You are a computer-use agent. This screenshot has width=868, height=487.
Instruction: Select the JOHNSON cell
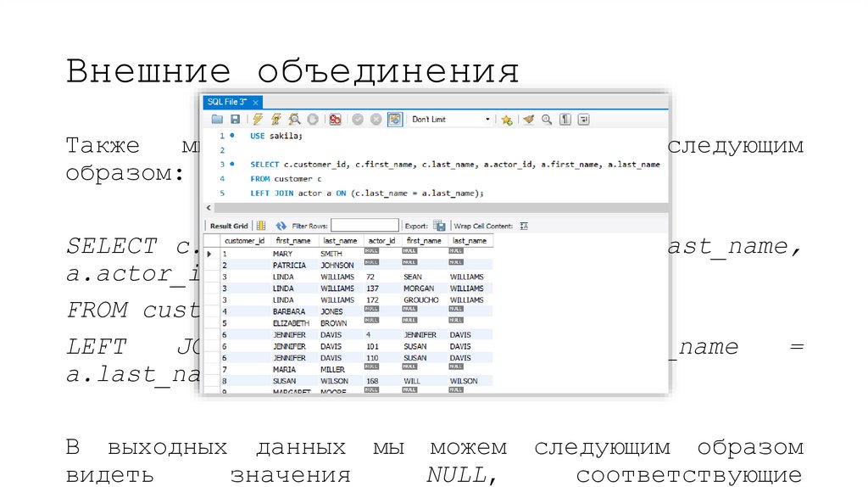click(337, 266)
